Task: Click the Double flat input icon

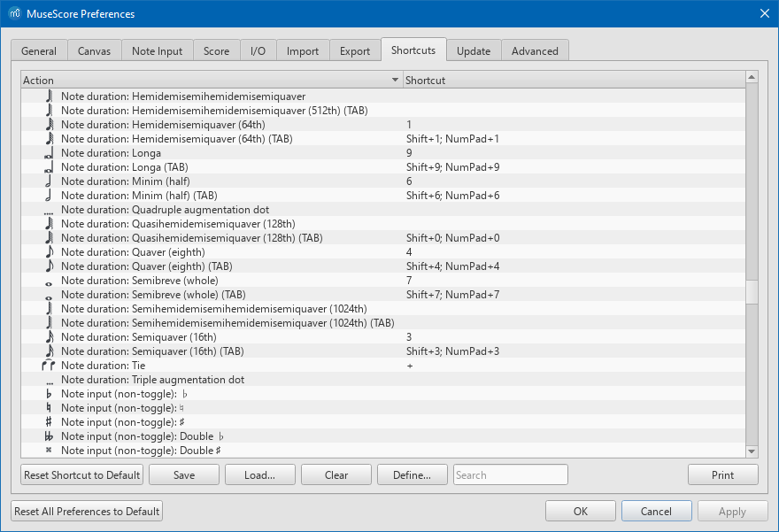Action: coord(49,436)
